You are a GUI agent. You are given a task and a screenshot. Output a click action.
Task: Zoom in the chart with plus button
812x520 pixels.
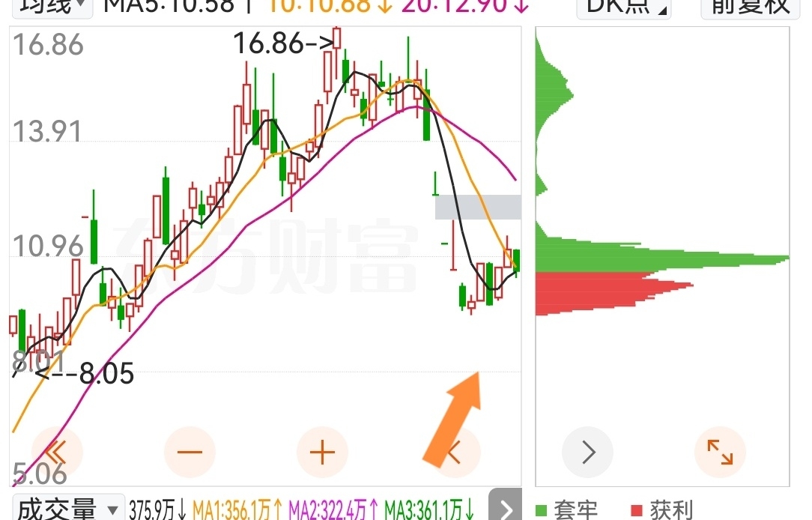322,452
